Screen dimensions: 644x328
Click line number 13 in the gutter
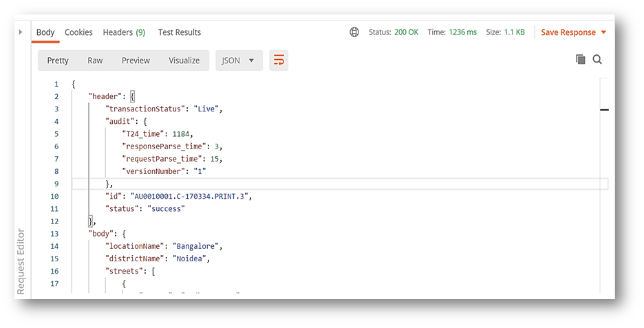coord(55,234)
